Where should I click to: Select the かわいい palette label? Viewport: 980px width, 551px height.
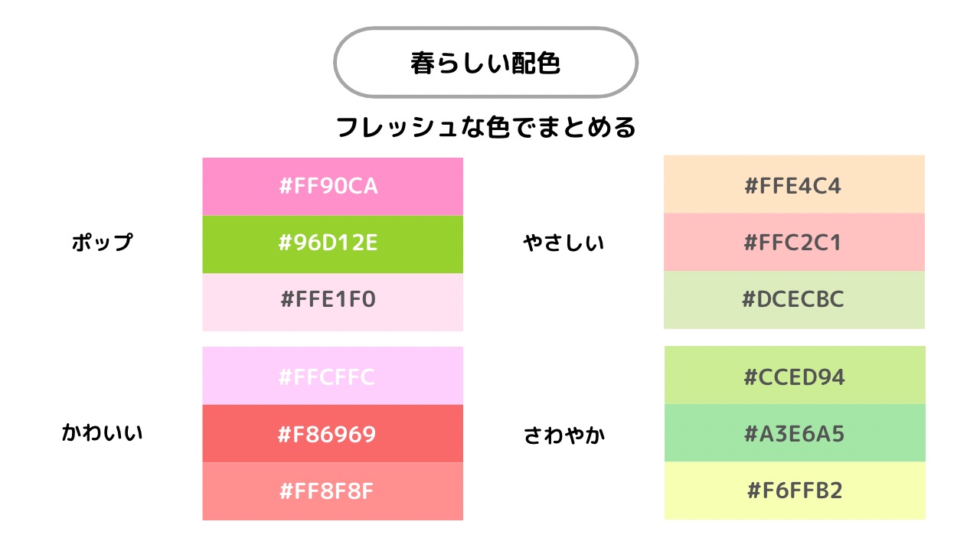click(102, 433)
